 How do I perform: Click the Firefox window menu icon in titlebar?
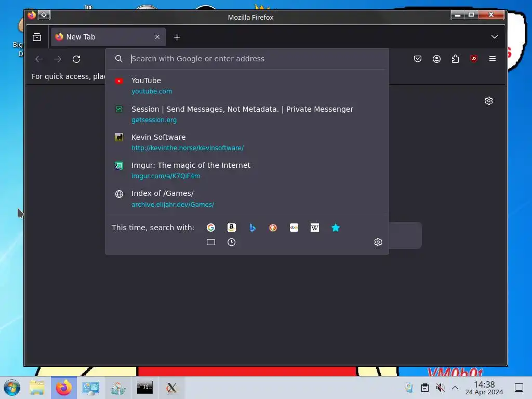pyautogui.click(x=32, y=15)
